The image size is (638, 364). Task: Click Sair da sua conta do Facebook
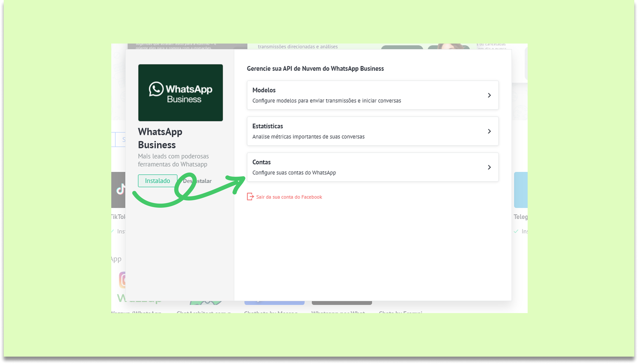(289, 197)
